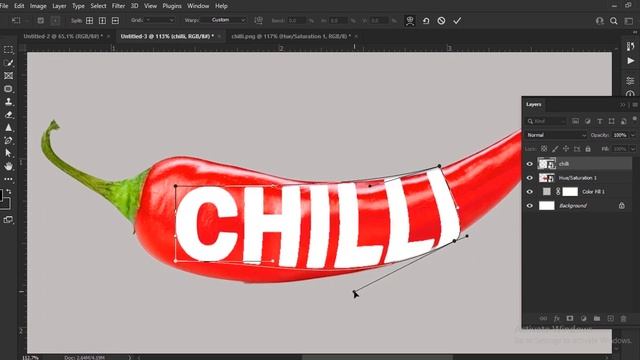Hide the Color Fill 1 layer
This screenshot has width=640, height=360.
click(x=529, y=192)
